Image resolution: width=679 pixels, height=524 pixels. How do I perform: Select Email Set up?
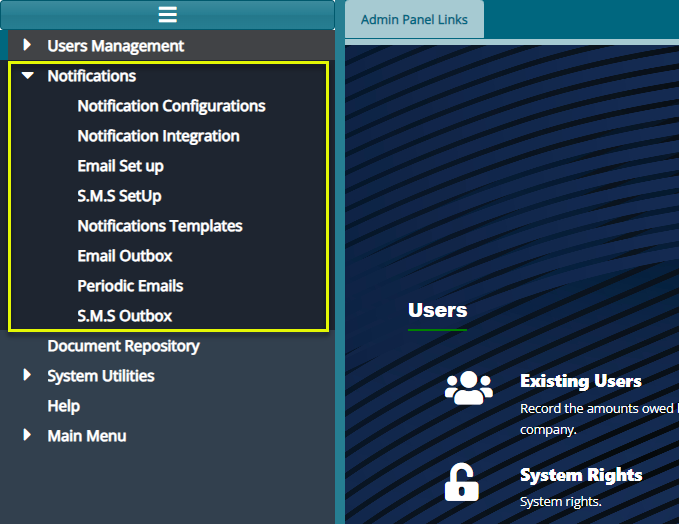tap(120, 166)
